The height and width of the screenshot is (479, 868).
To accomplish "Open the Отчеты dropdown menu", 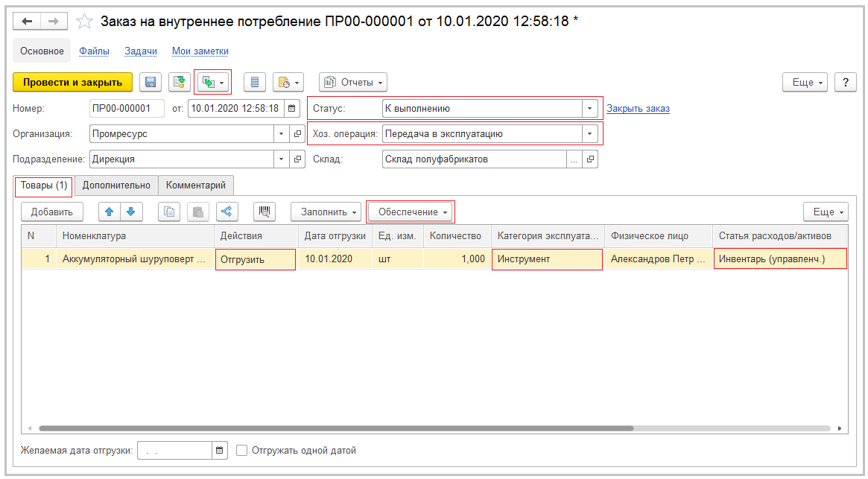I will 353,83.
